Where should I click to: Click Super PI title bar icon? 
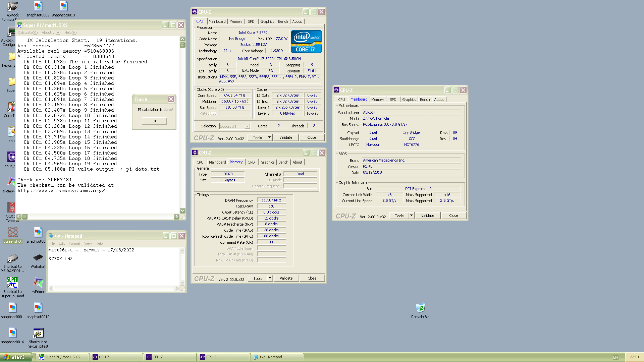19,25
